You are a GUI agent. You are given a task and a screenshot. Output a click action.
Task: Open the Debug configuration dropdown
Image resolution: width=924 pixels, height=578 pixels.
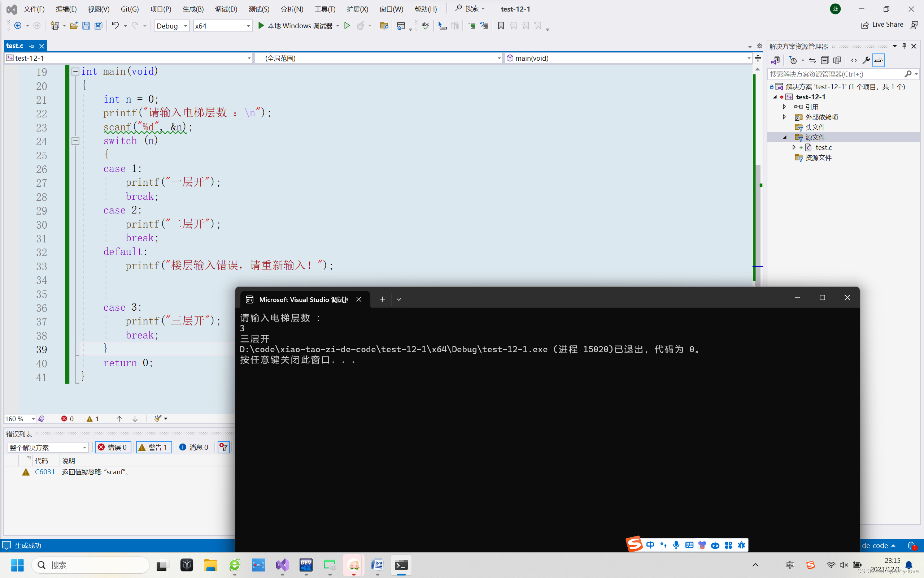tap(172, 26)
